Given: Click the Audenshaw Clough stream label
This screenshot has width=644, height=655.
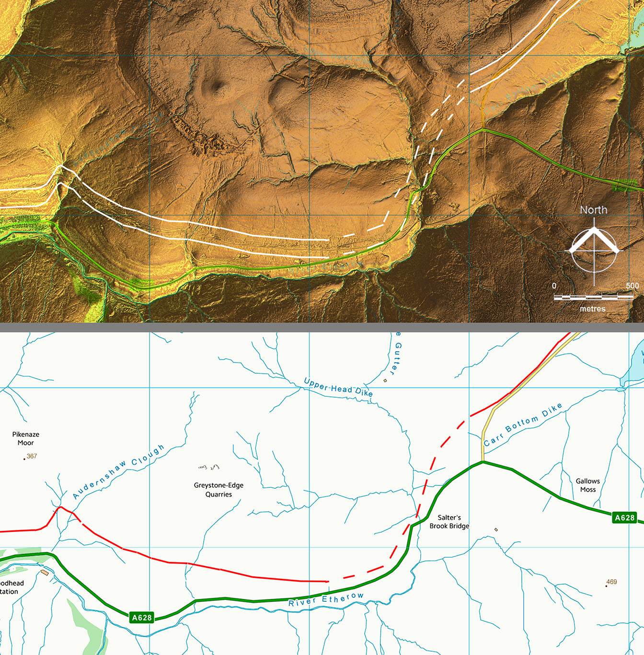Looking at the screenshot, I should [118, 471].
